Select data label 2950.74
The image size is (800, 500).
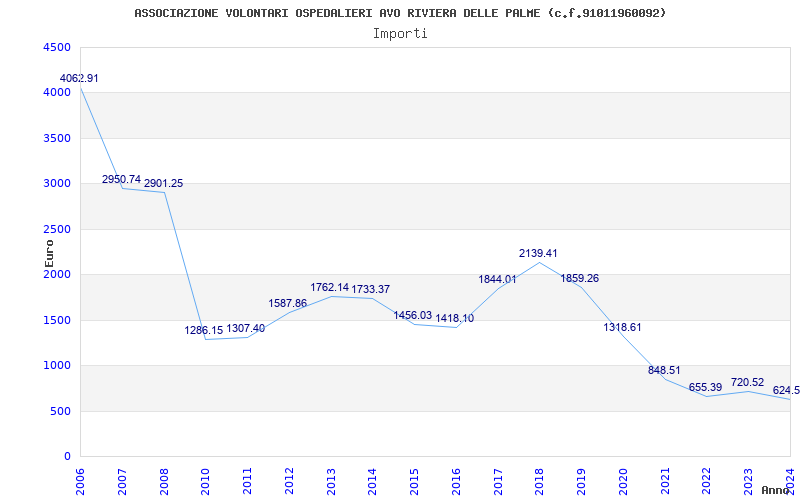(x=121, y=179)
